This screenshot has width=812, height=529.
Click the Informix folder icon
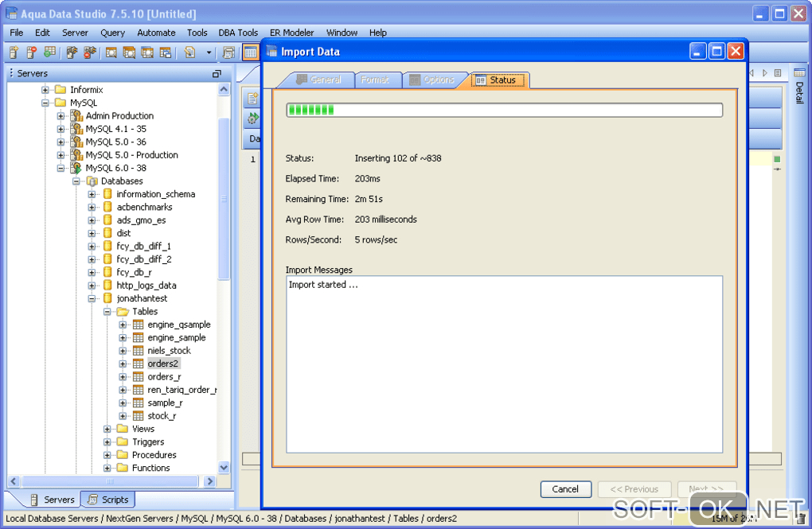click(61, 90)
